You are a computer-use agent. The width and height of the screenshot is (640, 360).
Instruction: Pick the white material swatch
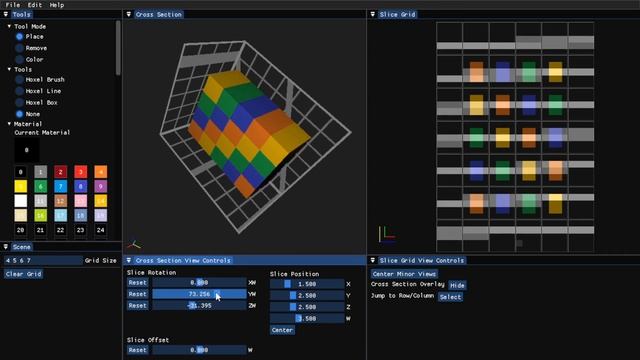coord(20,201)
